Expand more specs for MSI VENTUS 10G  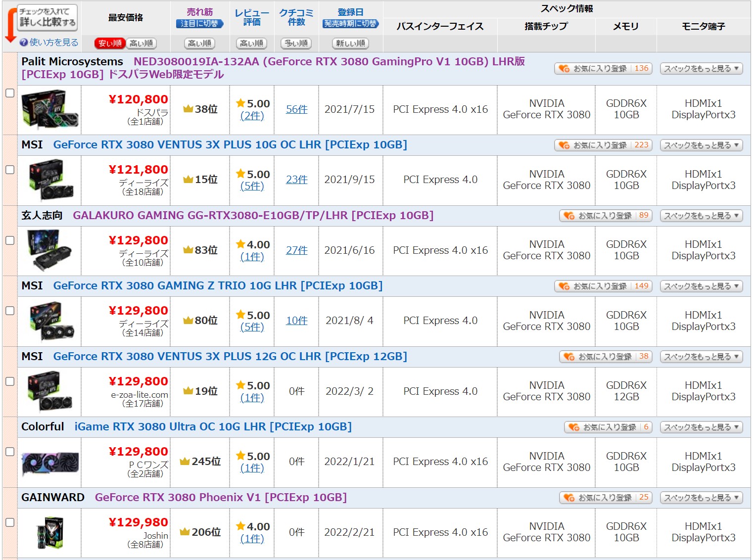click(702, 145)
